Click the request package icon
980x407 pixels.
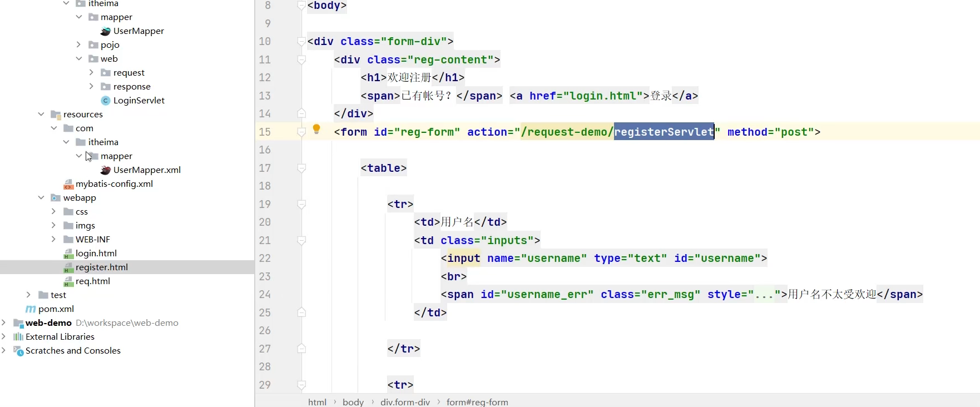coord(106,73)
